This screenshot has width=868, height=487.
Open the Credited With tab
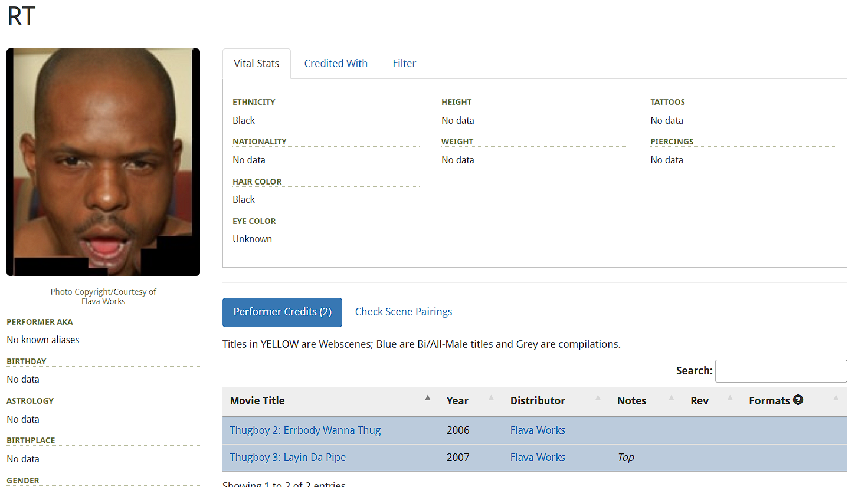(x=336, y=64)
